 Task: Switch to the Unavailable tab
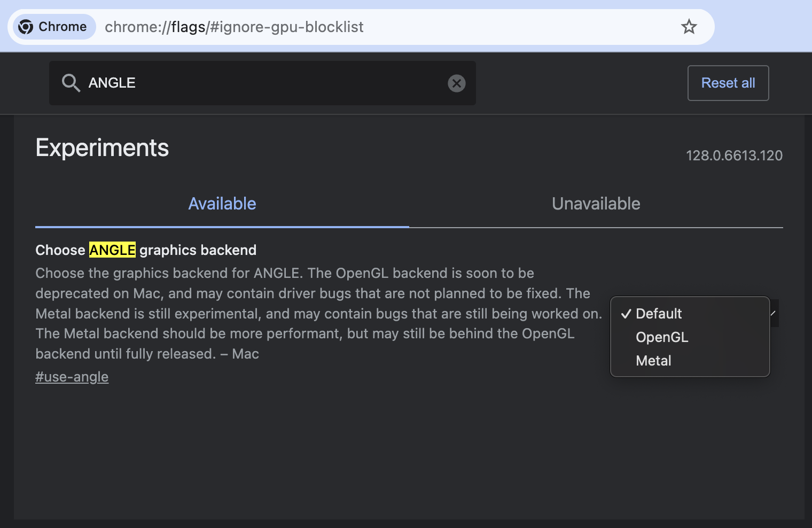[x=596, y=204]
